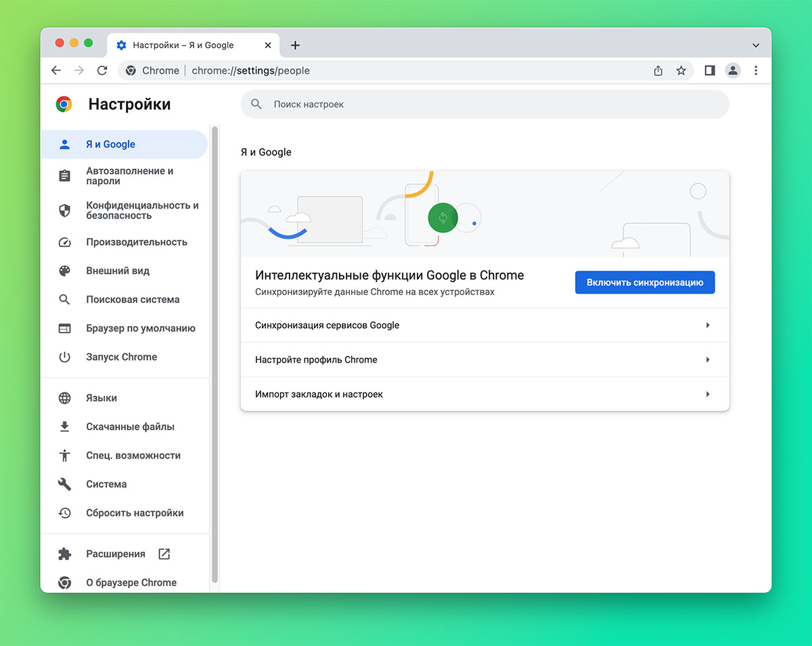Open Внешний вид section
The image size is (812, 646).
pyautogui.click(x=124, y=271)
